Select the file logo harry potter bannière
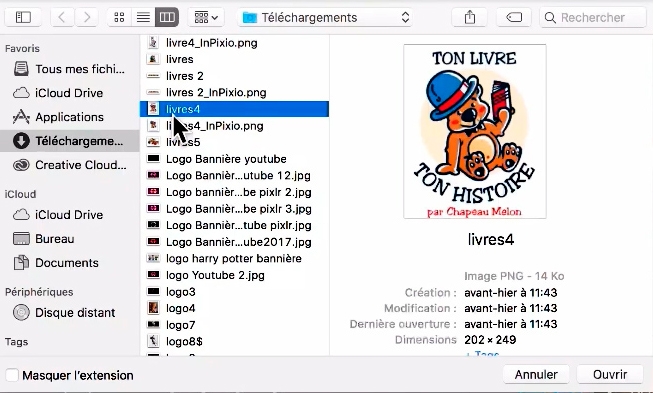This screenshot has width=653, height=393. click(x=234, y=259)
